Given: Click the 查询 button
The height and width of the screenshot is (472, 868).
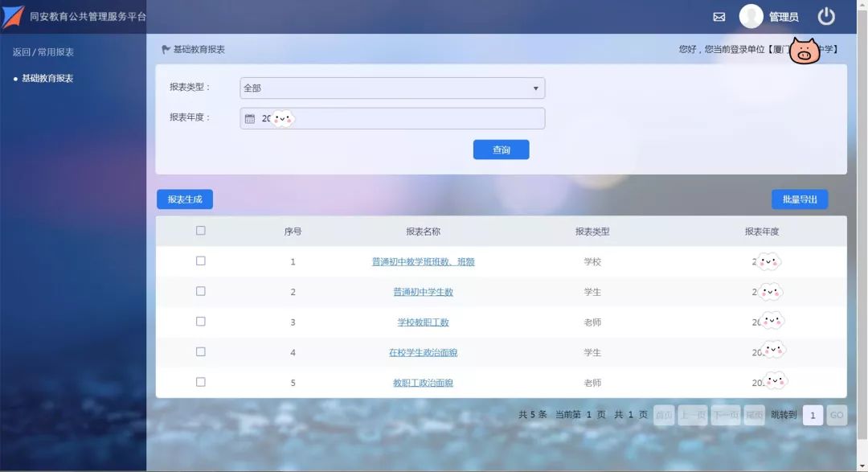Looking at the screenshot, I should coord(501,150).
